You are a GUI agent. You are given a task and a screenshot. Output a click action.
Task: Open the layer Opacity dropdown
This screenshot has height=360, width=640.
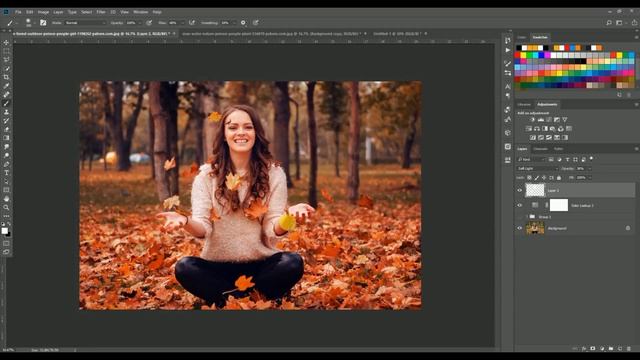(589, 168)
